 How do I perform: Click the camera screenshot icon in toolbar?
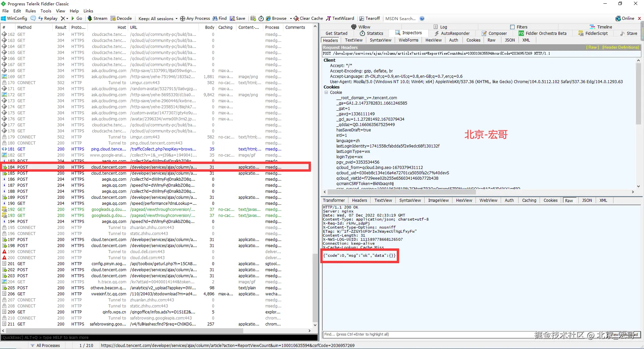(253, 18)
